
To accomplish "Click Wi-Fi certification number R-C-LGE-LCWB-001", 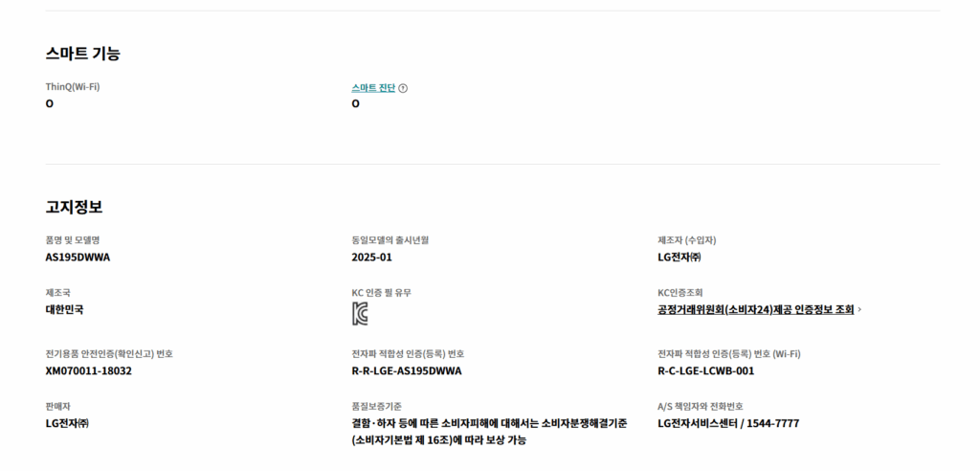I will [x=705, y=370].
